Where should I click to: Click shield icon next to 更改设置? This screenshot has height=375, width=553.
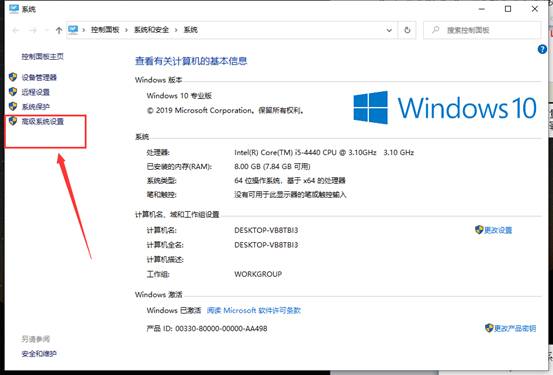(x=479, y=230)
